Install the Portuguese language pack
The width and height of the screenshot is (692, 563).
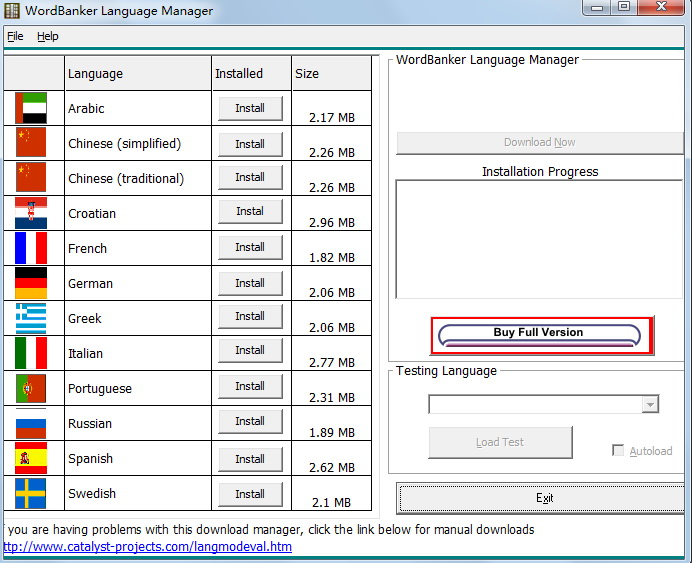(x=250, y=387)
